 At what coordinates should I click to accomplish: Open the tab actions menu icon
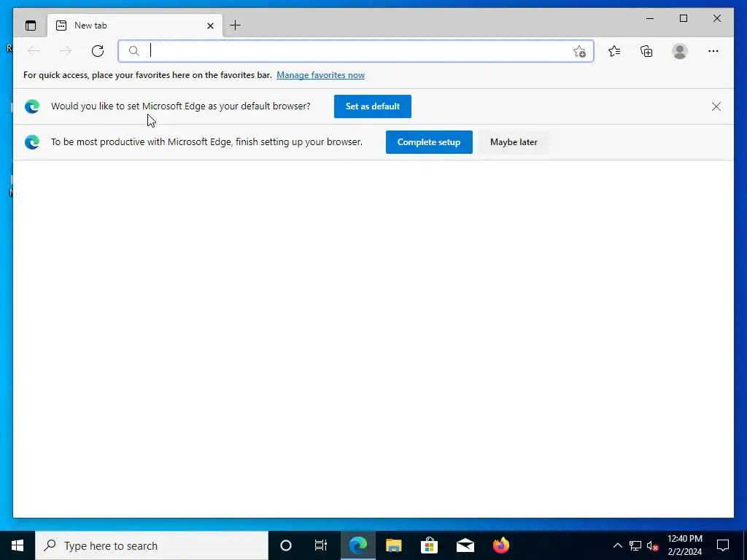[x=31, y=26]
